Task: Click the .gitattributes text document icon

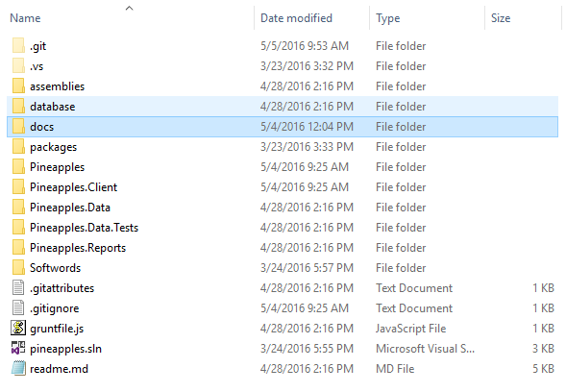Action: 18,287
